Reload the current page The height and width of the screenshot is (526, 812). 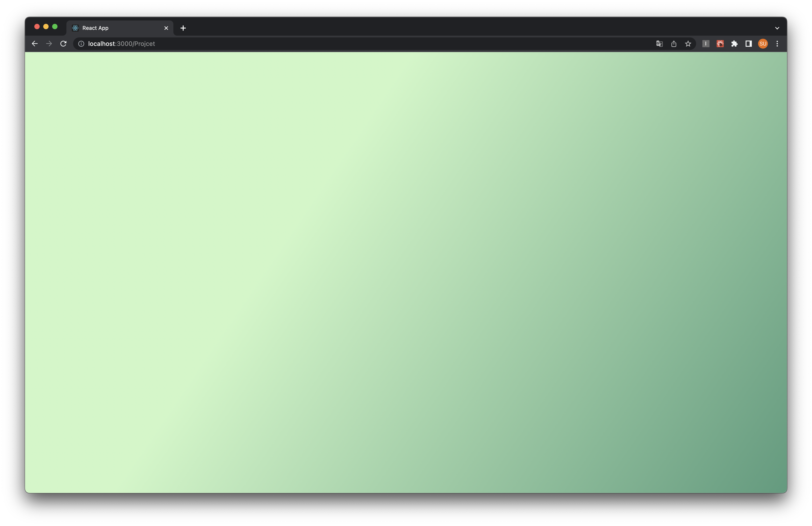(63, 44)
